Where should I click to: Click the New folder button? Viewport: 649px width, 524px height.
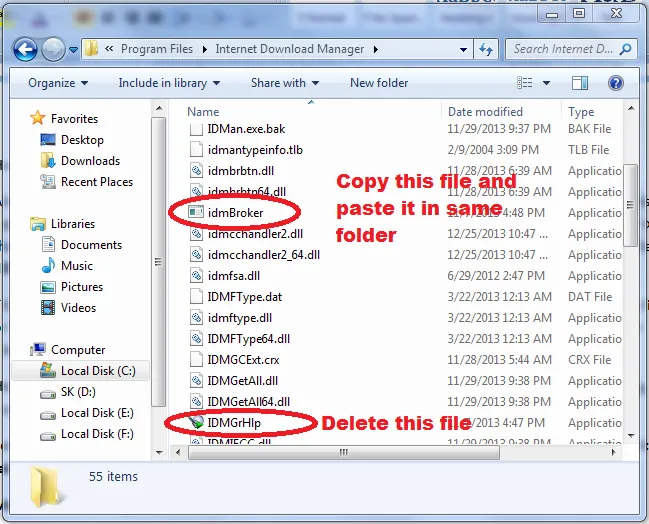tap(379, 83)
